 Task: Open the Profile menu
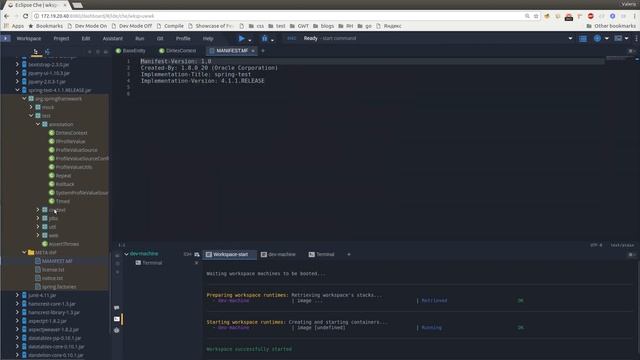(183, 38)
